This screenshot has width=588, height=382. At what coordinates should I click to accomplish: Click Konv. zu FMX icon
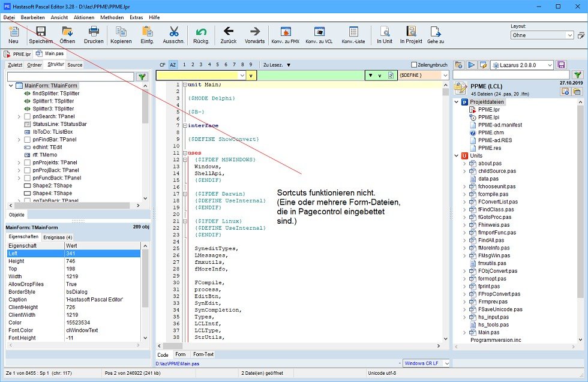tap(286, 32)
